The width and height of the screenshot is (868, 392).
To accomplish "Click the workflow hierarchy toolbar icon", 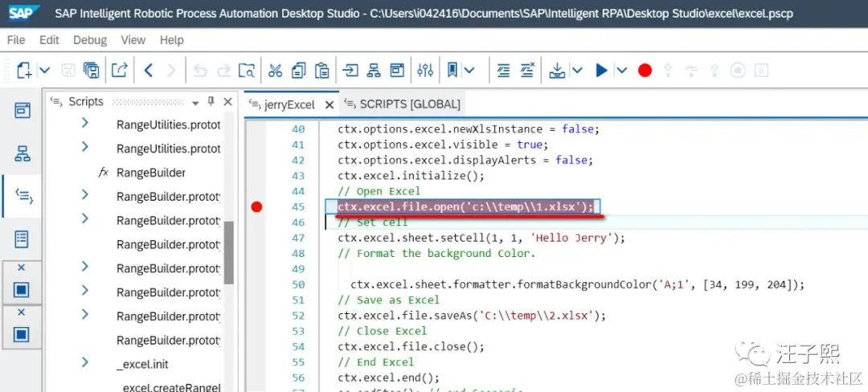I will pos(375,70).
